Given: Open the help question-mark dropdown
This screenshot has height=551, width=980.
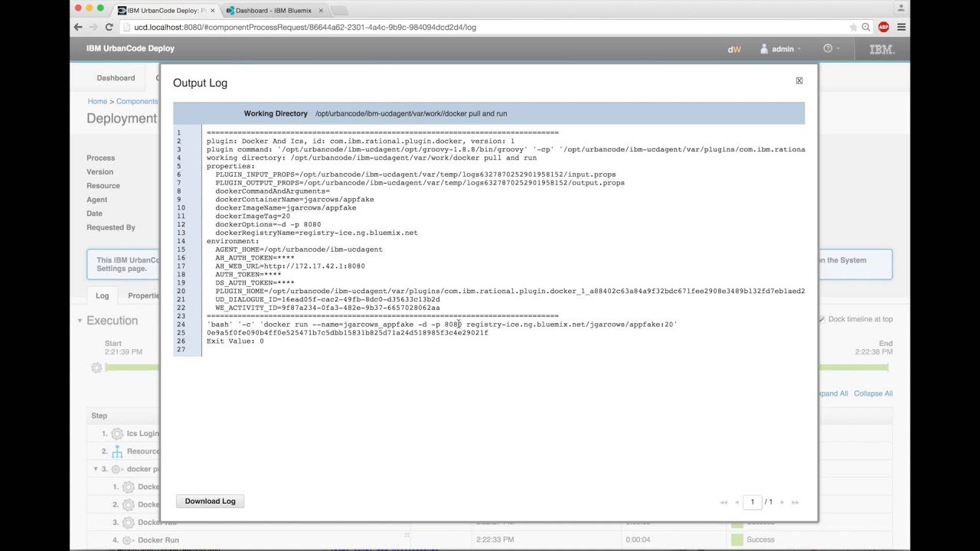Looking at the screenshot, I should (831, 49).
